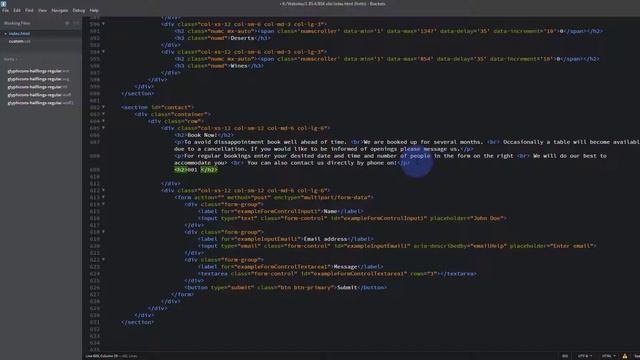Open the Debug menu
This screenshot has width=640, height=360.
pos(79,10)
